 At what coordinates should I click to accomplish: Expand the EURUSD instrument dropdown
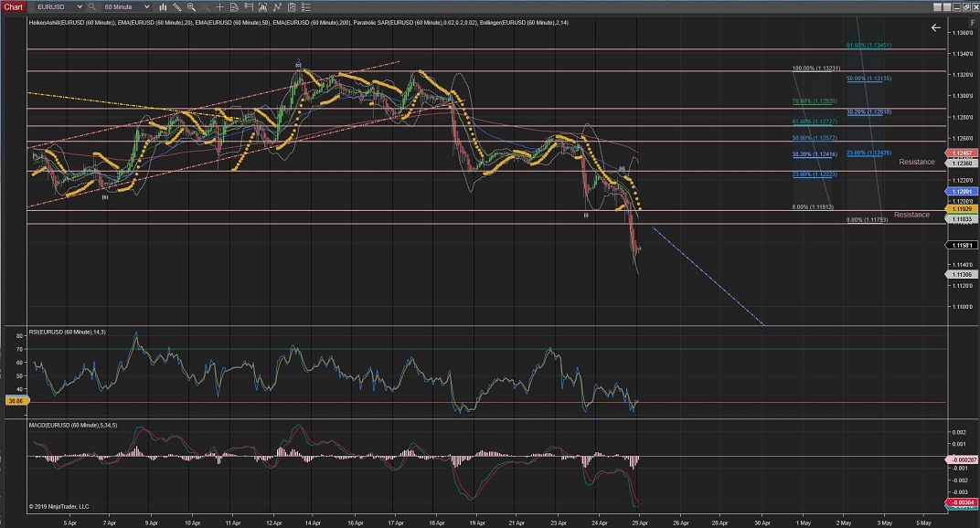pos(80,6)
